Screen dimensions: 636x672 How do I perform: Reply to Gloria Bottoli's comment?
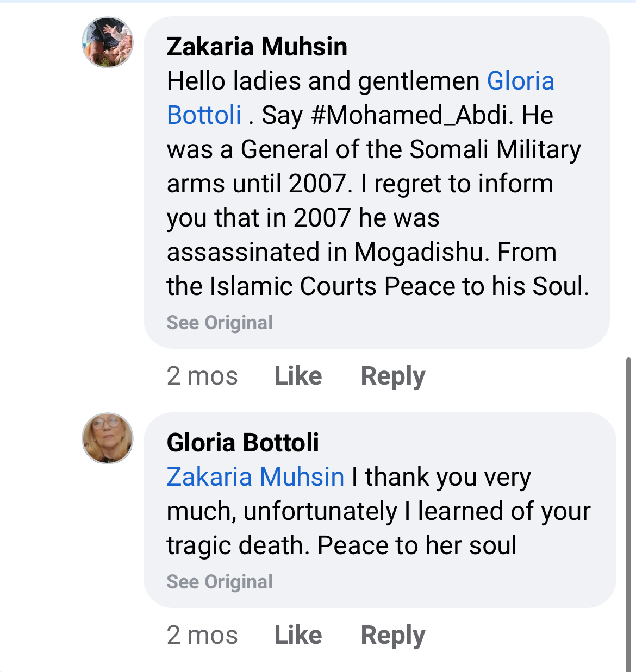coord(393,635)
